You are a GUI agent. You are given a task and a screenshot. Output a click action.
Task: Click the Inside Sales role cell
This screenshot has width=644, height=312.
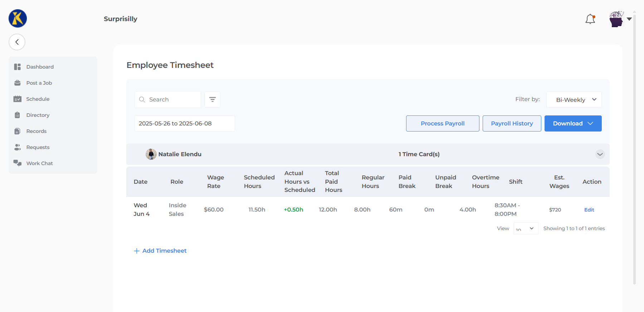point(177,210)
